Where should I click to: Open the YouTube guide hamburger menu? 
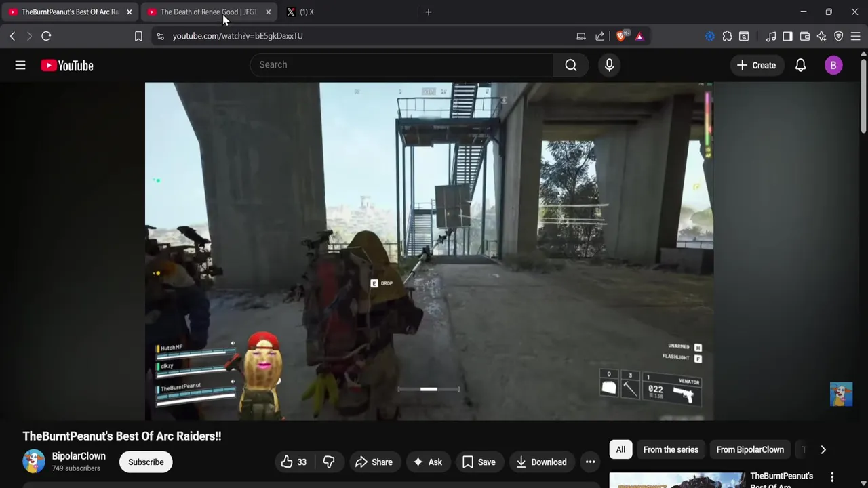(20, 65)
